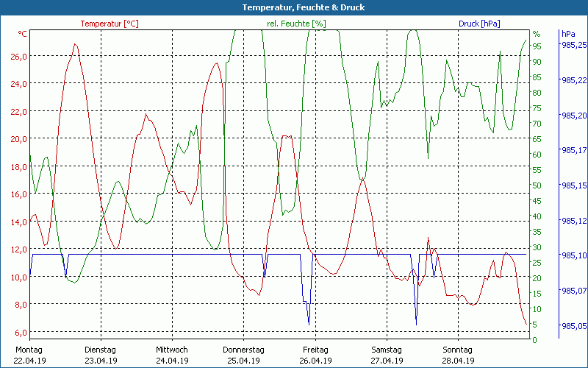Image resolution: width=588 pixels, height=368 pixels.
Task: Click the Freitag day label
Action: 315,350
